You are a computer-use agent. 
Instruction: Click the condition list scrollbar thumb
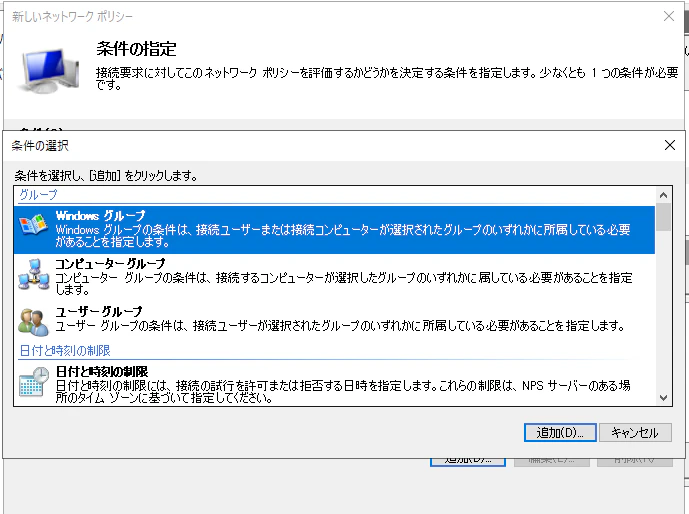pos(663,217)
